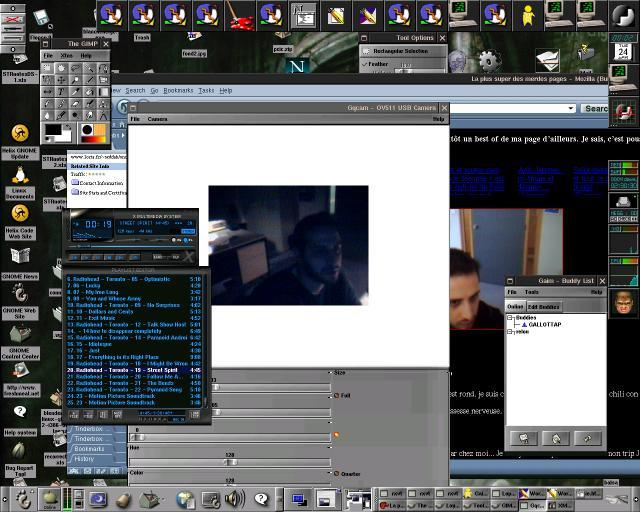Toggle the Feather checkbox in Tool Options

pos(364,63)
